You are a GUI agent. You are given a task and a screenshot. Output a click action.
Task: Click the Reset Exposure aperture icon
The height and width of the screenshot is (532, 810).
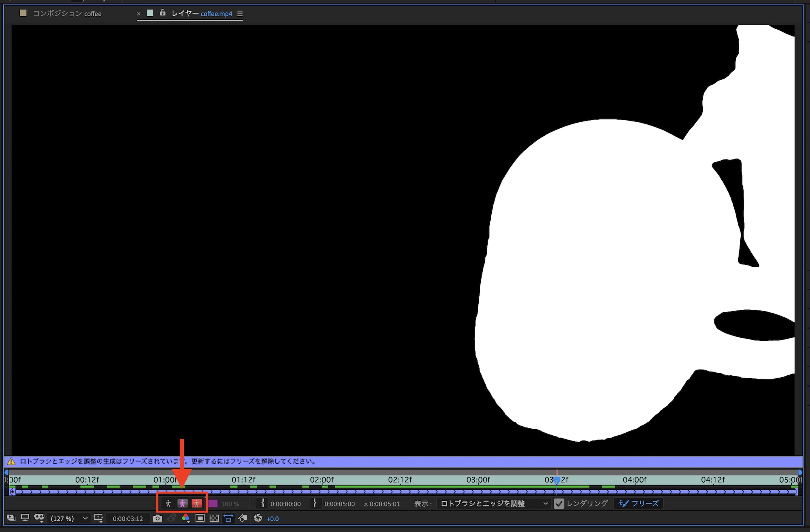pyautogui.click(x=258, y=518)
